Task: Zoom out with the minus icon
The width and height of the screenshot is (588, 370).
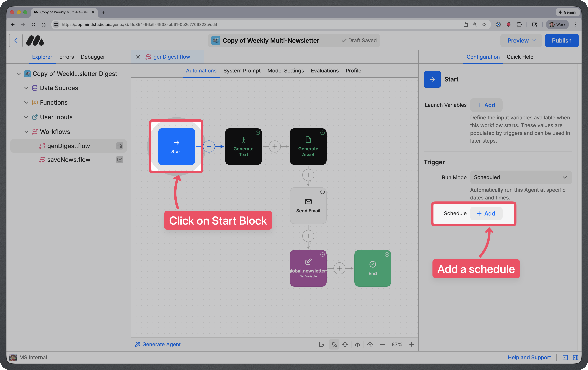Action: (382, 344)
